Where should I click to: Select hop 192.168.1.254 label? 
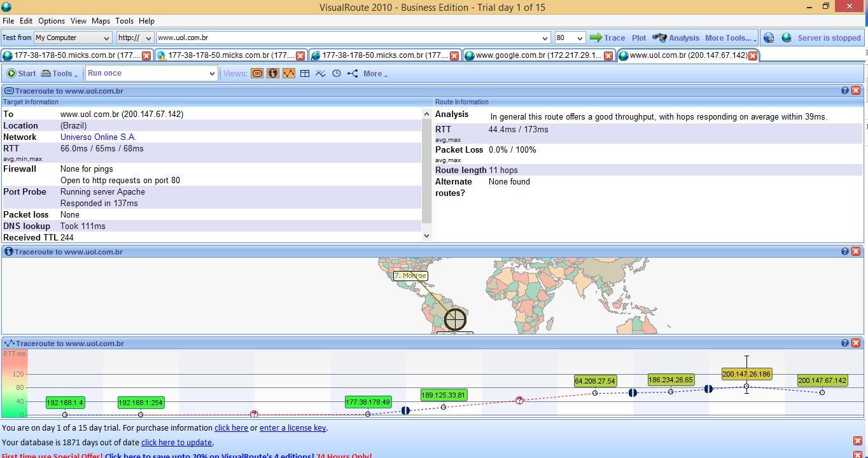[x=141, y=403]
